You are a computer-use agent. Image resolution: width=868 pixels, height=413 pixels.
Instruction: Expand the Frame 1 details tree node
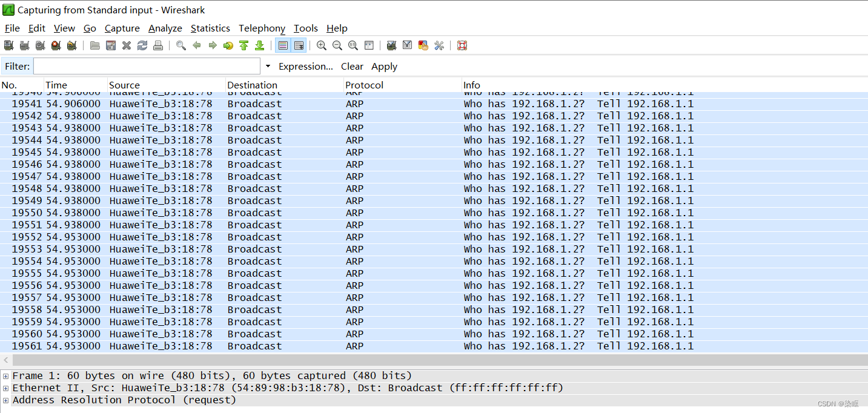pyautogui.click(x=6, y=376)
